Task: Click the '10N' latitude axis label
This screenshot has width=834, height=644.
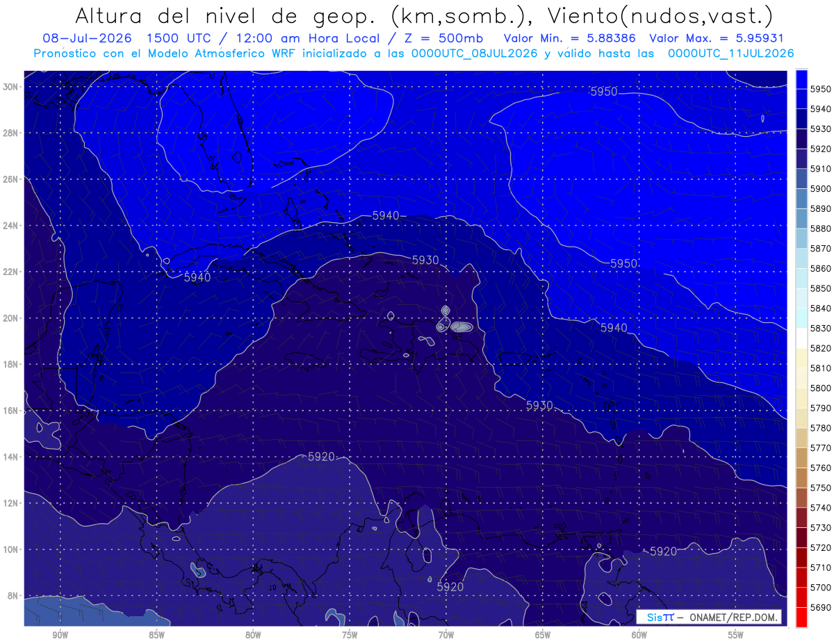Action: coord(10,550)
